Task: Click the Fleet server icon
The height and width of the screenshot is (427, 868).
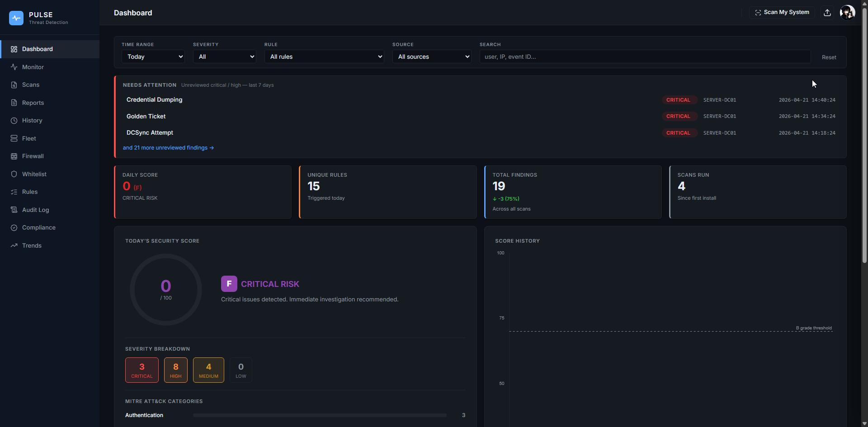Action: 14,138
